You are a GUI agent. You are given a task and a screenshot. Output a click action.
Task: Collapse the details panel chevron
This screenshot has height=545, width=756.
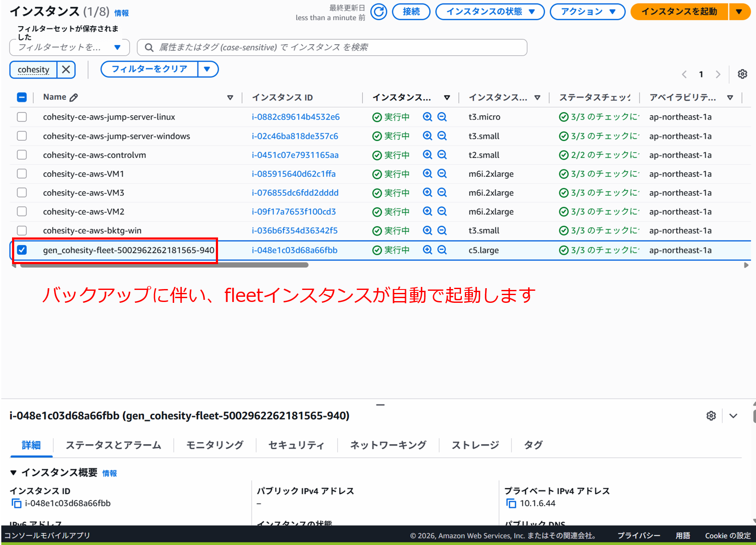click(733, 416)
